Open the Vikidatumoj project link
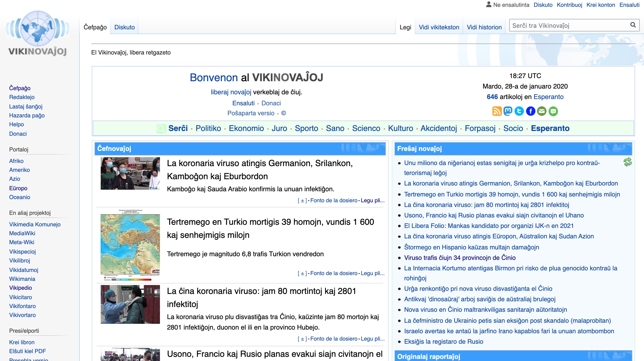 pos(24,270)
